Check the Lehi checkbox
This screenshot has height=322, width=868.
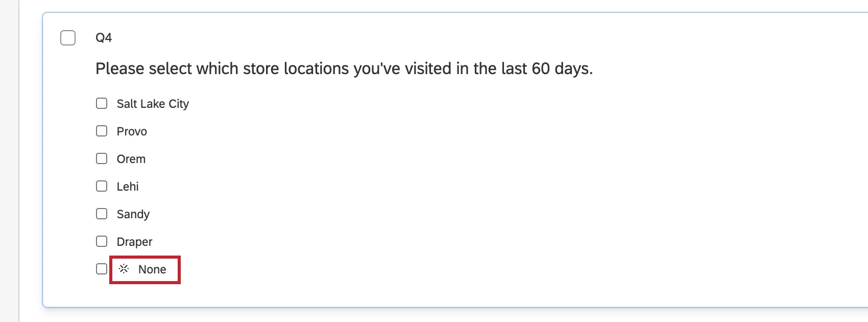[101, 186]
